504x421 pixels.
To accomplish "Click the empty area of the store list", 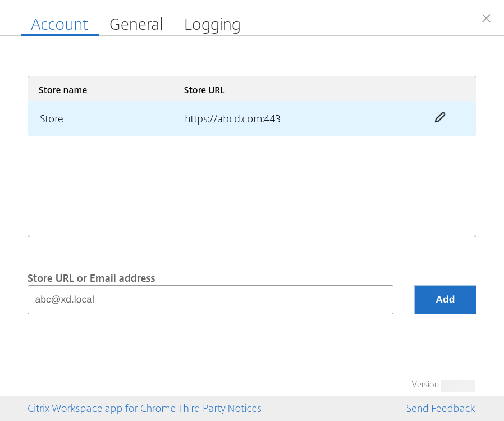I will point(251,185).
